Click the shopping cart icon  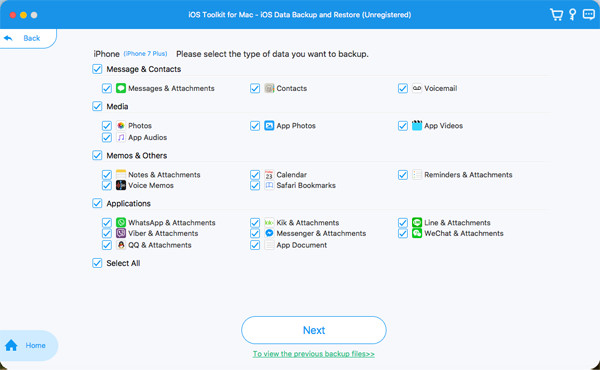click(556, 15)
